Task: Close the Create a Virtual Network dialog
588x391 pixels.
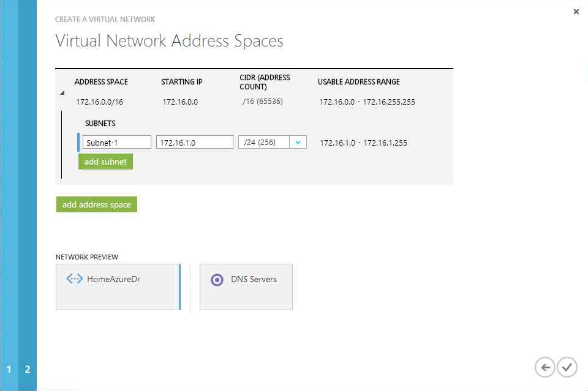Action: click(x=576, y=12)
